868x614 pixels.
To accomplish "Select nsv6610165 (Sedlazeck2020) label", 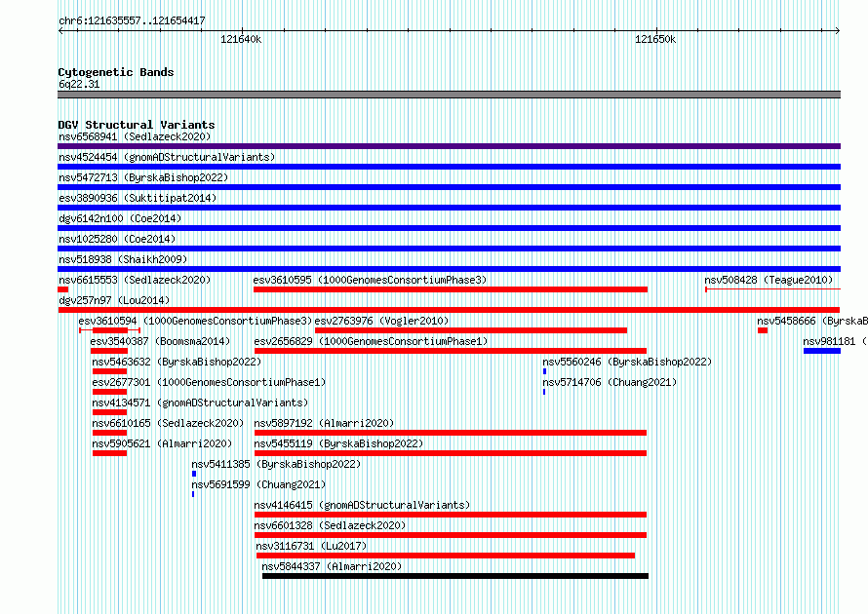I will pyautogui.click(x=168, y=423).
